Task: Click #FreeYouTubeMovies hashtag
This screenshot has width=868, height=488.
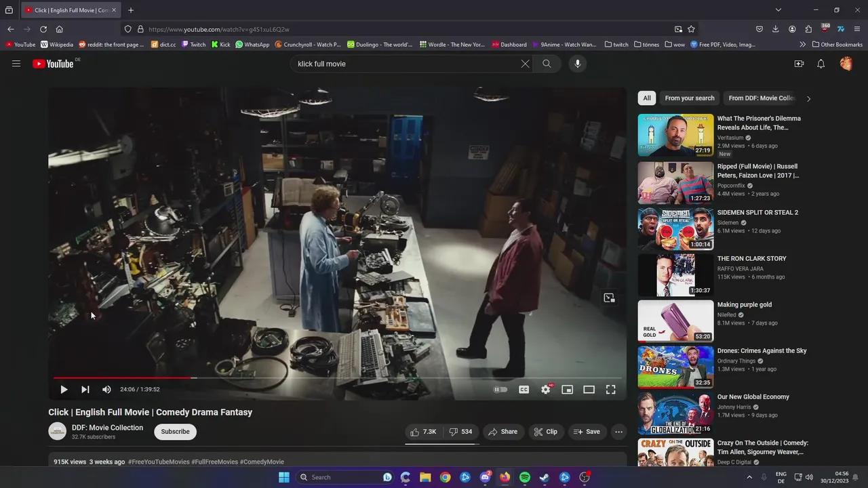Action: point(159,462)
